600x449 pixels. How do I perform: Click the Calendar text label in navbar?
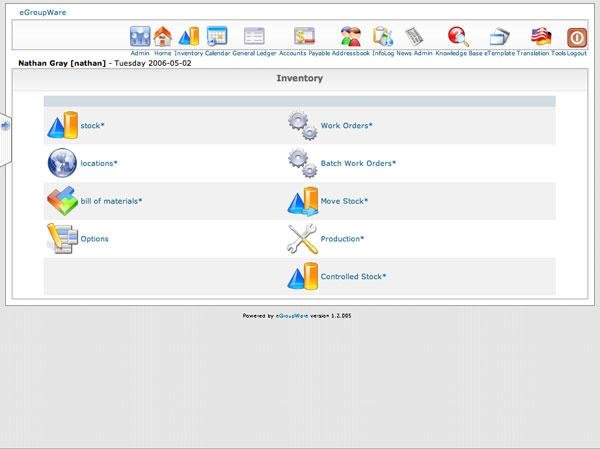[217, 53]
